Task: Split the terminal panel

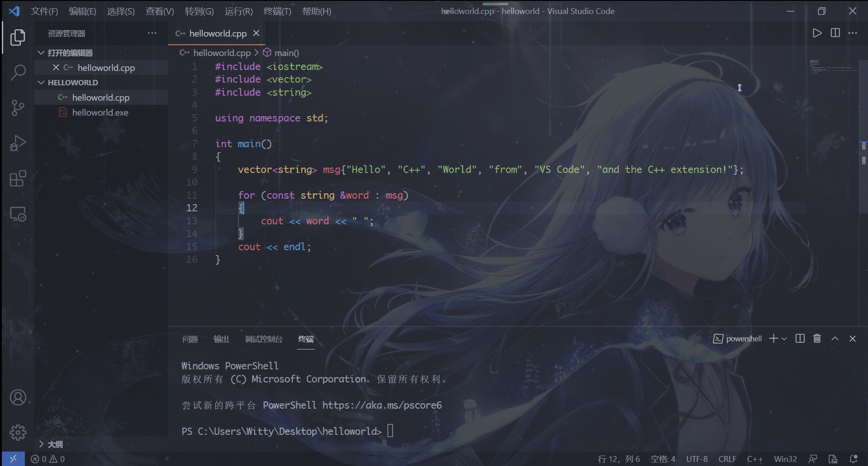Action: coord(800,338)
